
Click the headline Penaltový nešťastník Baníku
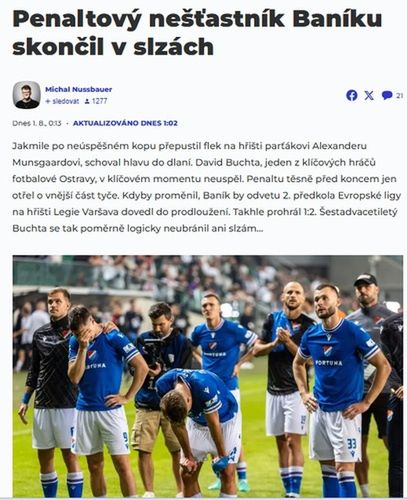click(x=197, y=19)
